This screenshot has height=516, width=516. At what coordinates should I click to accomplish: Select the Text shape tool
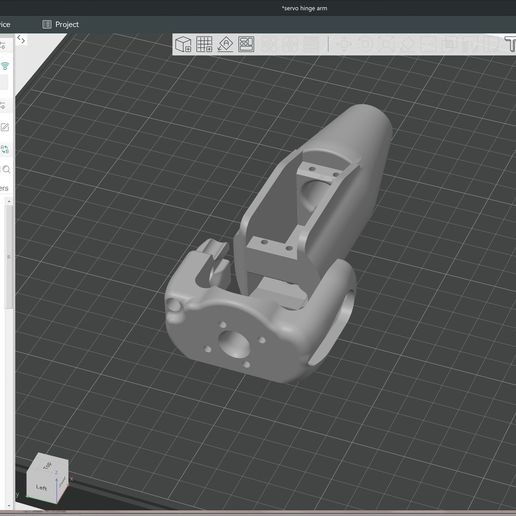[511, 44]
